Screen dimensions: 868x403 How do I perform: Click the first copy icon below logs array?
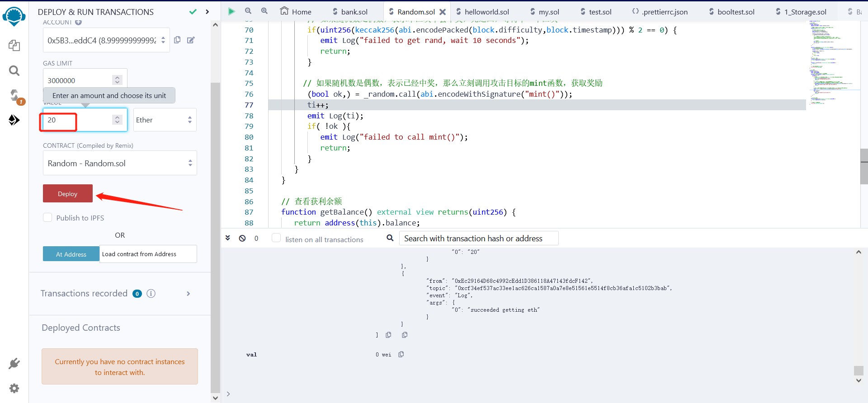[x=388, y=335]
